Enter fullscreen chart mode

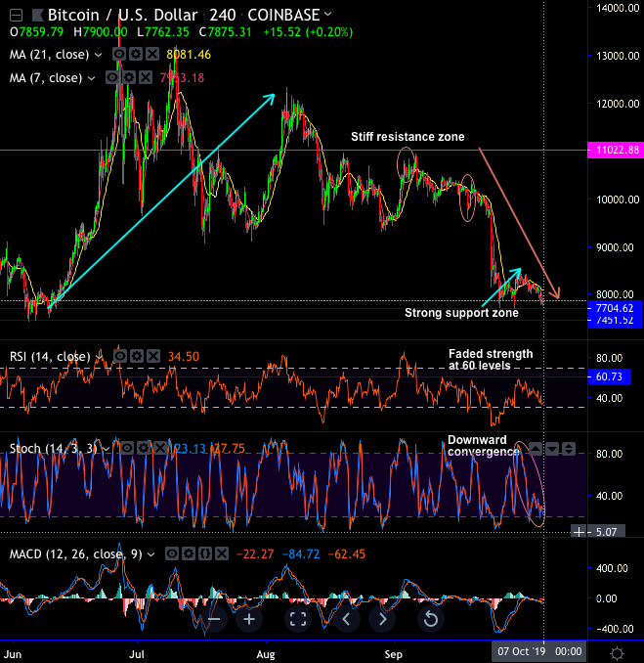(298, 619)
